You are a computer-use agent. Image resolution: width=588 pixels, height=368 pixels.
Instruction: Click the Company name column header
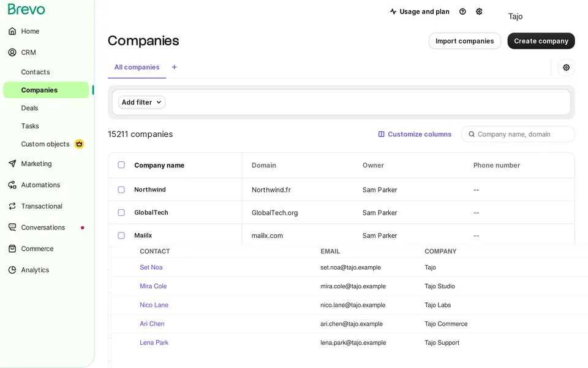coord(159,165)
